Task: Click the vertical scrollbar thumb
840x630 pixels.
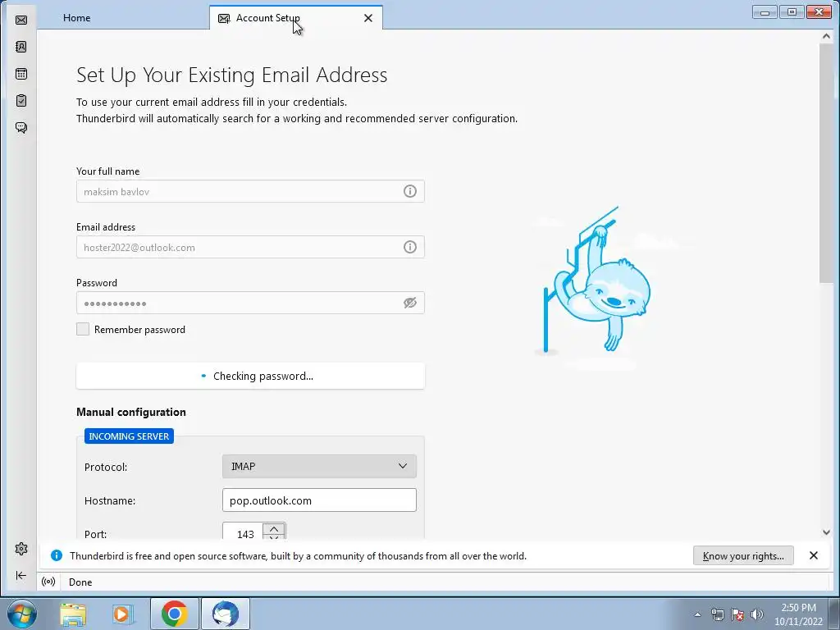Action: pos(825,163)
